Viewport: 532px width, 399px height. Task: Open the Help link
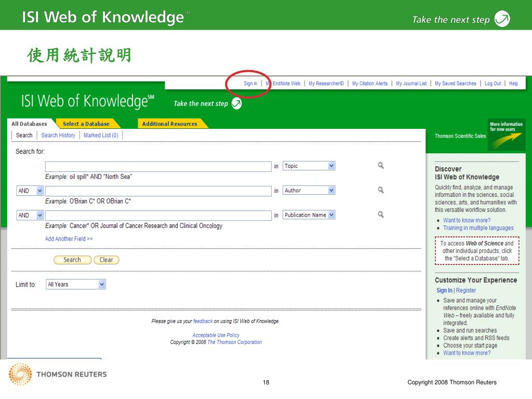tap(513, 84)
